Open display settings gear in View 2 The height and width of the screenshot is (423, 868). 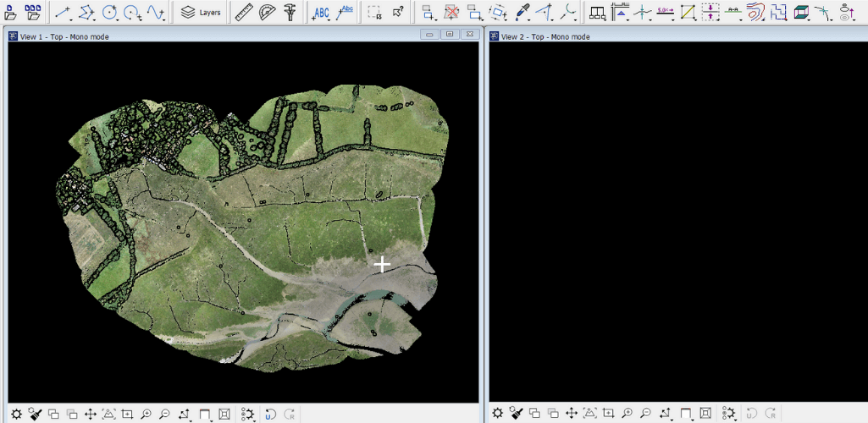click(x=497, y=414)
